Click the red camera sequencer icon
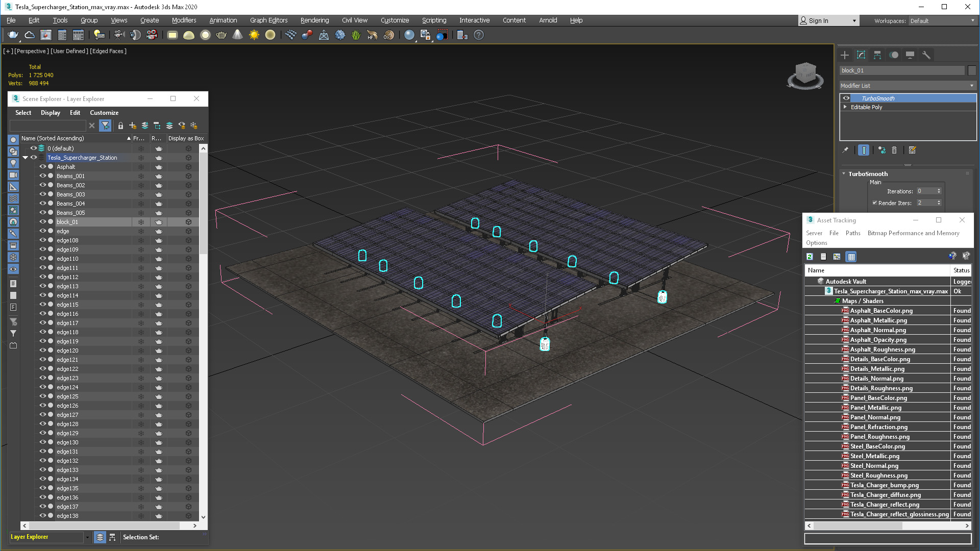 (x=152, y=35)
